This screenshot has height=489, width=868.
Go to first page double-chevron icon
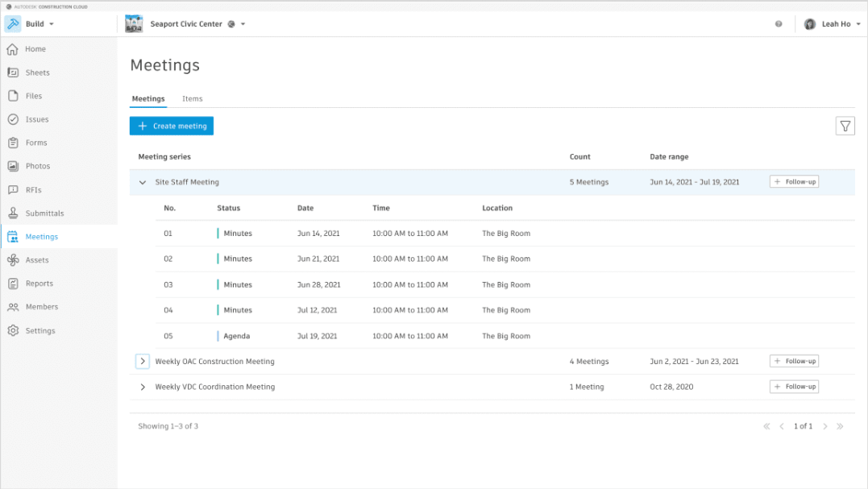tap(766, 426)
